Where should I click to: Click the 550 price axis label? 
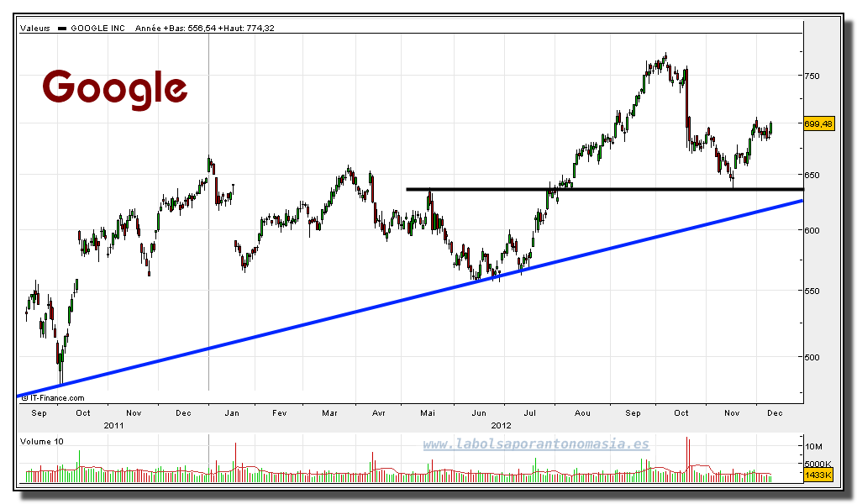coord(812,291)
